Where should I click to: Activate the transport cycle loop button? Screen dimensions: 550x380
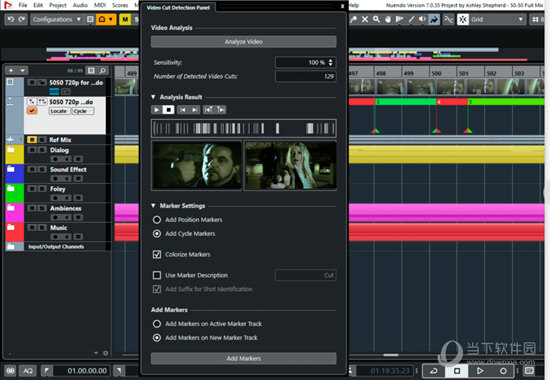coord(434,371)
